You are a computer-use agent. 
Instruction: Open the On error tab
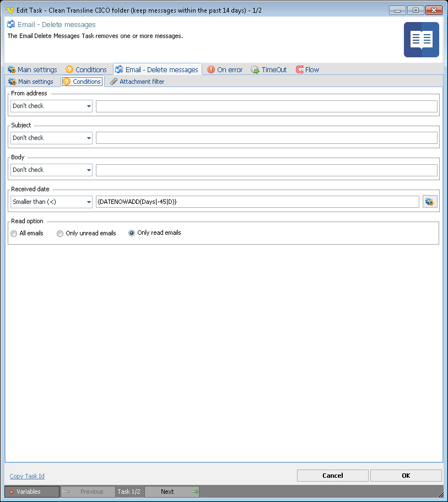225,70
